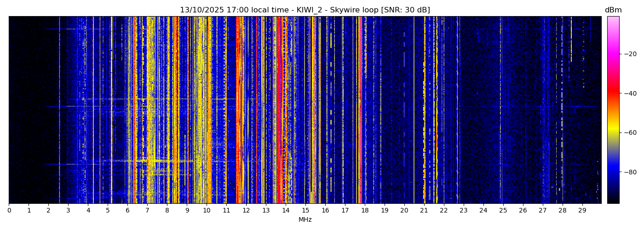The image size is (644, 230).
Task: Click the MHz x-axis label
Action: click(x=305, y=220)
